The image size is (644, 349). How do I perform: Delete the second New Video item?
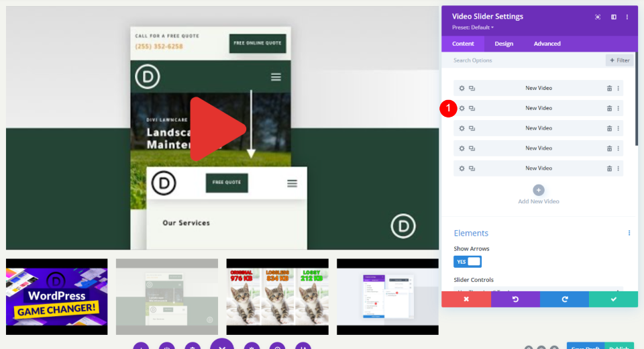tap(610, 109)
